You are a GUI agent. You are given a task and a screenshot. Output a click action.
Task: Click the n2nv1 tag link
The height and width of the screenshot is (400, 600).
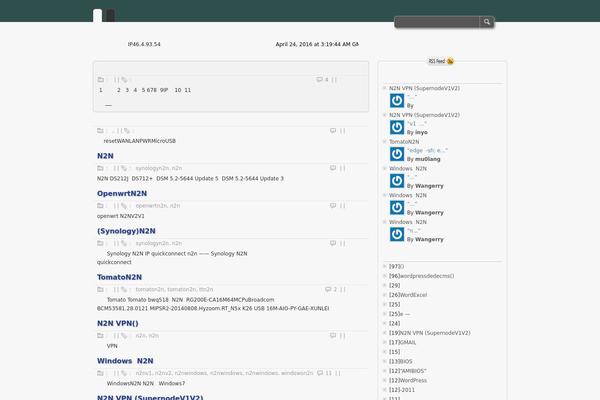[143, 373]
